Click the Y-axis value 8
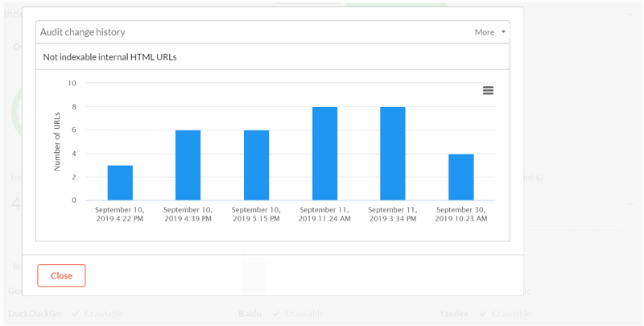 [x=74, y=107]
